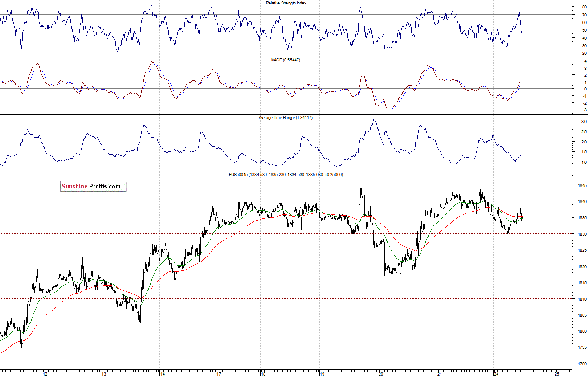Click the 1805 price axis label
Viewport: 588px width, 376px height.
click(581, 315)
